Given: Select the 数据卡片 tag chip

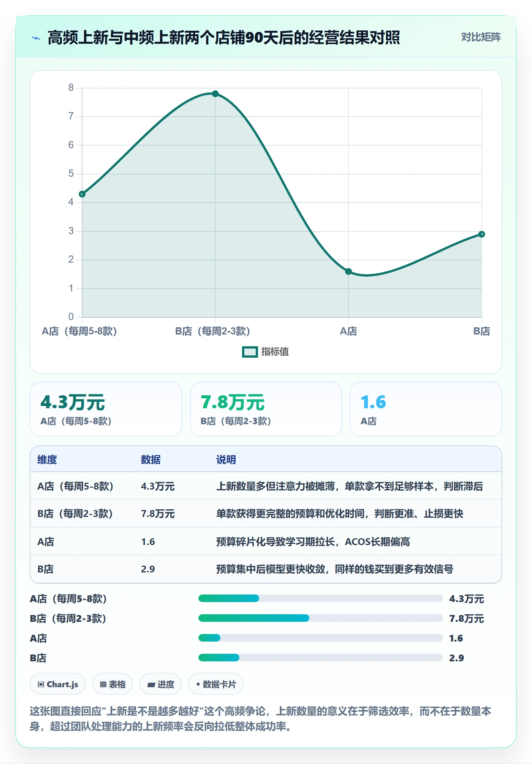Looking at the screenshot, I should pyautogui.click(x=216, y=684).
